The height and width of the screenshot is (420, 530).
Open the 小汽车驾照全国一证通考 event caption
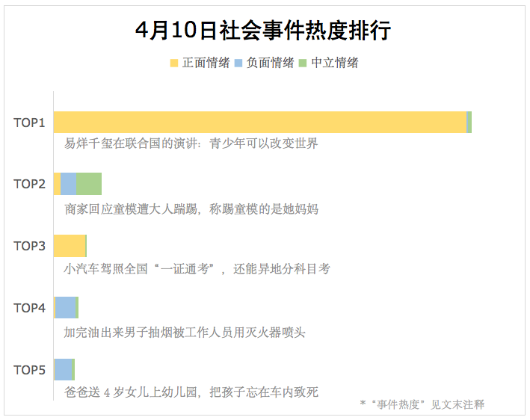coord(197,268)
